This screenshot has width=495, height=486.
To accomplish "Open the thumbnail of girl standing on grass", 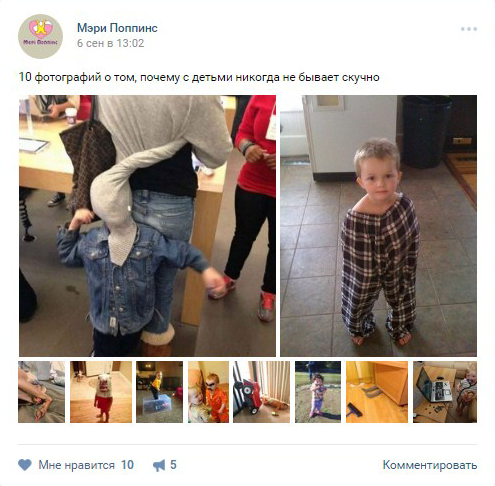I will 318,392.
